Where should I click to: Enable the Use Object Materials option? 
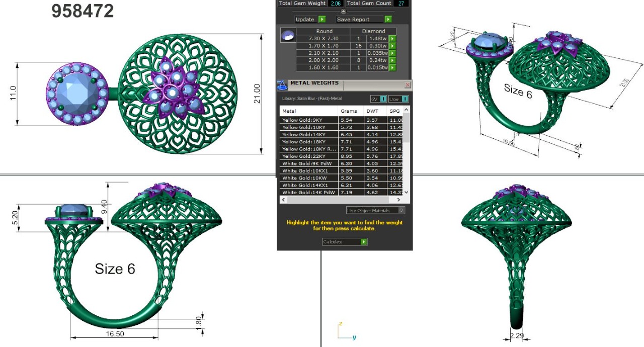(x=401, y=211)
